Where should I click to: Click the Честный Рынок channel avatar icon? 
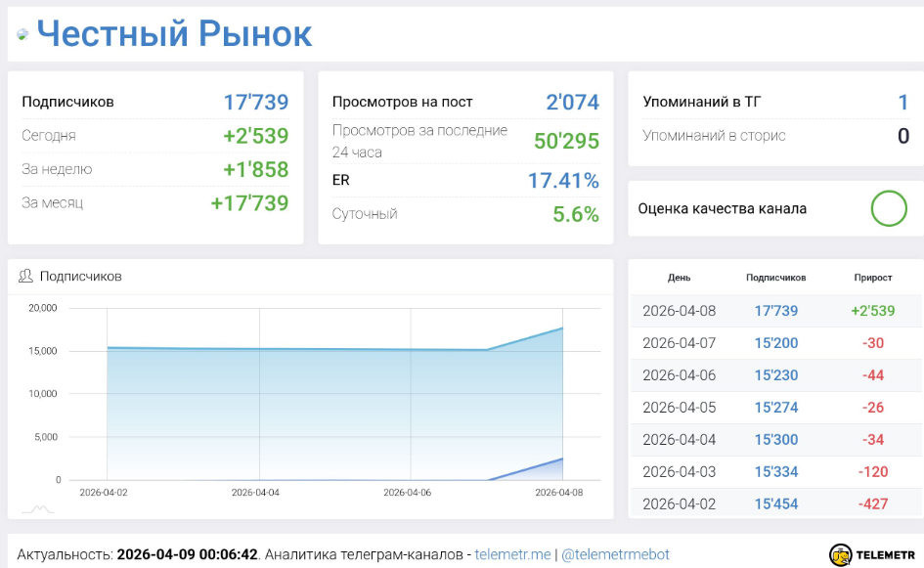point(23,32)
